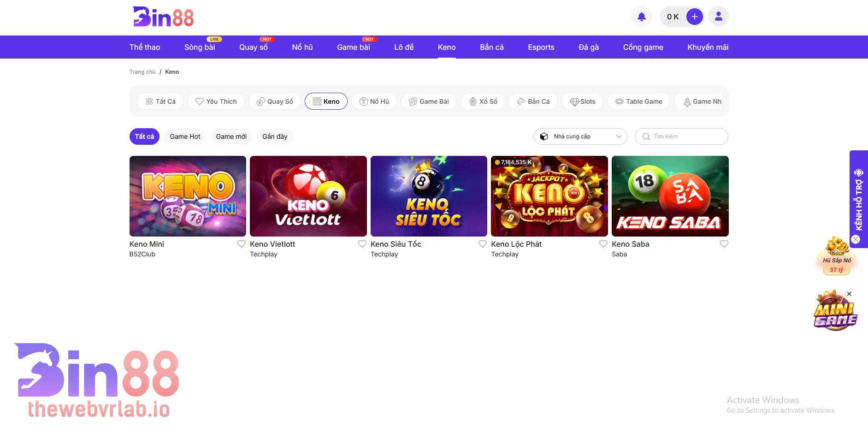Click the Bin88 logo in header
The image size is (868, 427).
pyautogui.click(x=163, y=17)
